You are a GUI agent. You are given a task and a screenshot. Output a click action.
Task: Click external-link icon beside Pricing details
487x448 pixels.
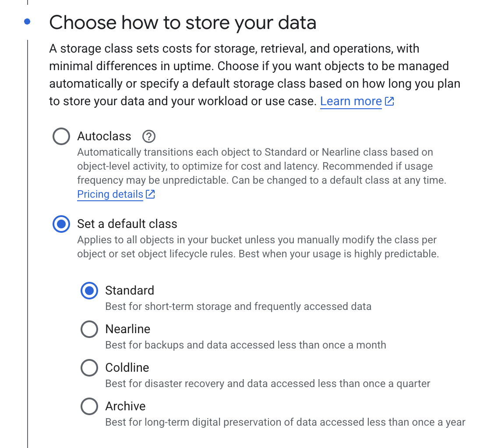coord(150,194)
